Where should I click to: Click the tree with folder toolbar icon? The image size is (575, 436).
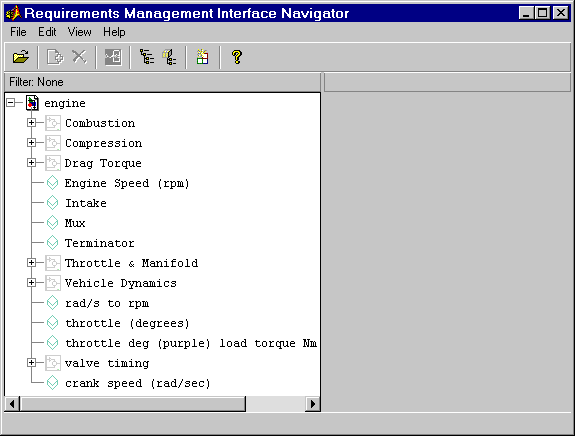[x=169, y=57]
